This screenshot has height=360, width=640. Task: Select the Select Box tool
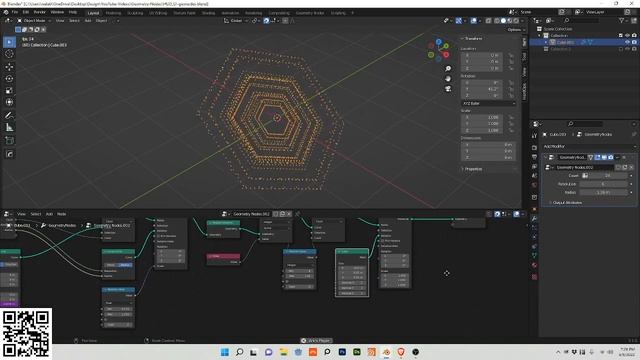point(9,42)
